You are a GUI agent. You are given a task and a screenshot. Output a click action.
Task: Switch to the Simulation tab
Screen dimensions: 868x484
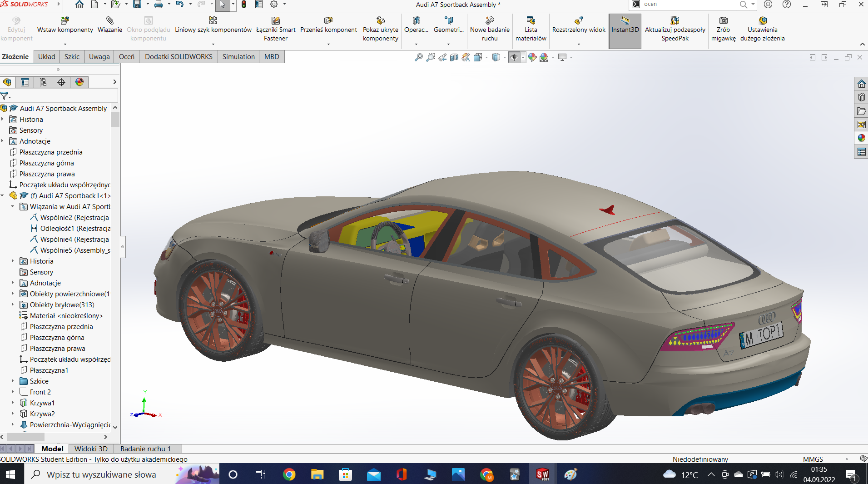click(x=238, y=57)
